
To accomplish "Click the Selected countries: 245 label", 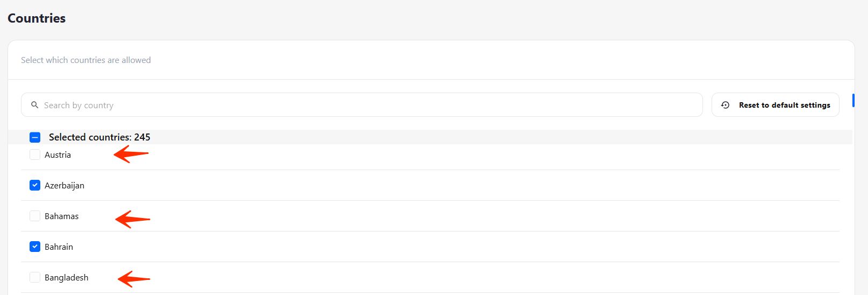I will (99, 137).
